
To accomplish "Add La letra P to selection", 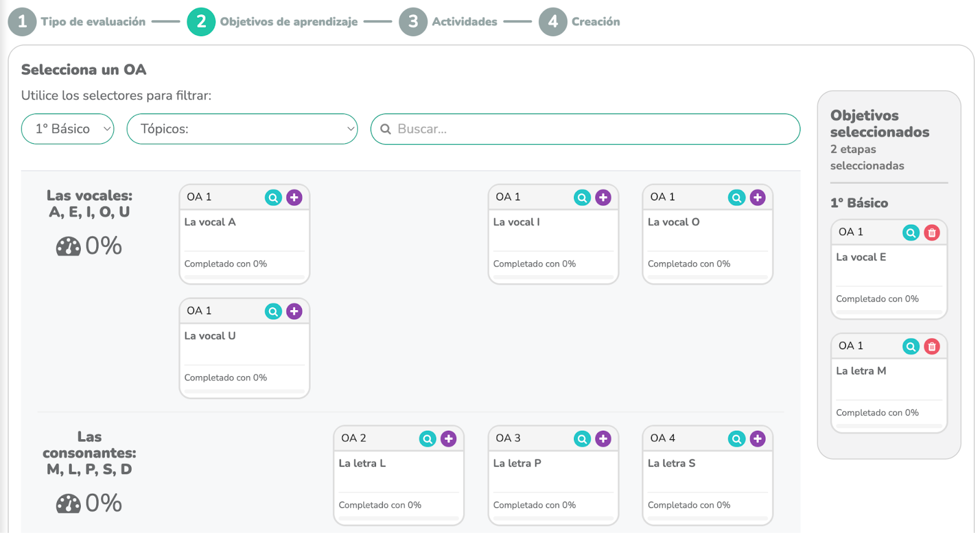I will click(603, 439).
